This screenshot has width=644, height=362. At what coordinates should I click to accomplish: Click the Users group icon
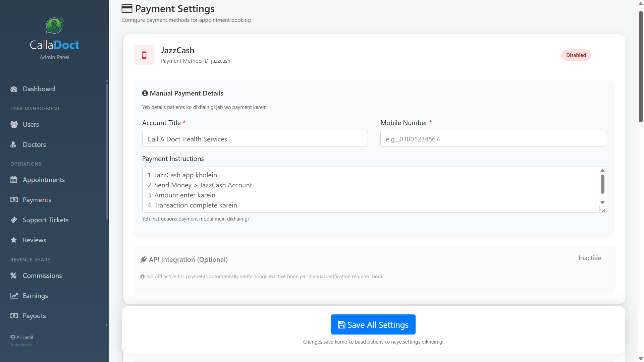[x=14, y=125]
